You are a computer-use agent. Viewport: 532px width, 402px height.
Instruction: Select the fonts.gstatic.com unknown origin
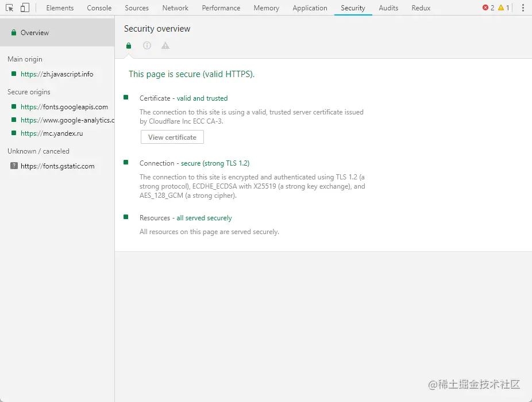pyautogui.click(x=57, y=166)
